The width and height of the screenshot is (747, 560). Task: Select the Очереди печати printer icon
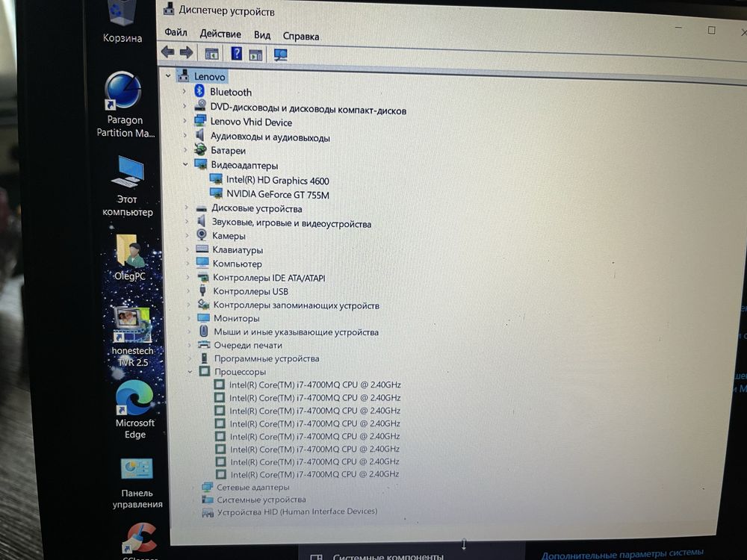[x=204, y=344]
